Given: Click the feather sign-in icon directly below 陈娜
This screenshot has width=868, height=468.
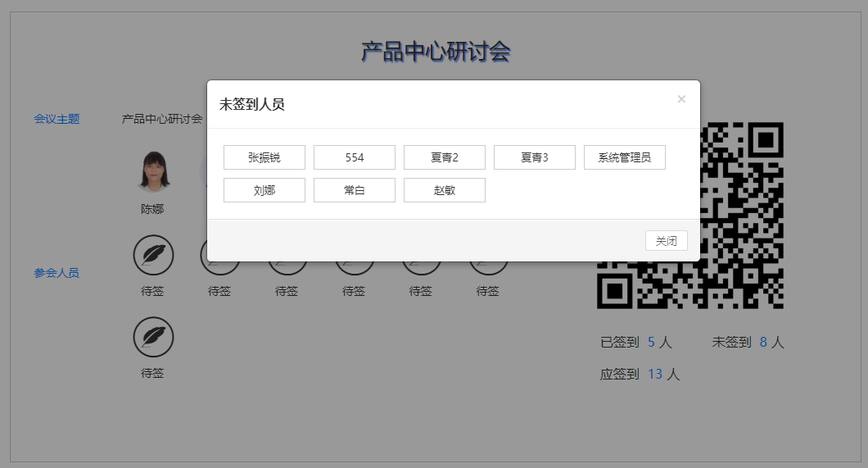Looking at the screenshot, I should tap(153, 255).
